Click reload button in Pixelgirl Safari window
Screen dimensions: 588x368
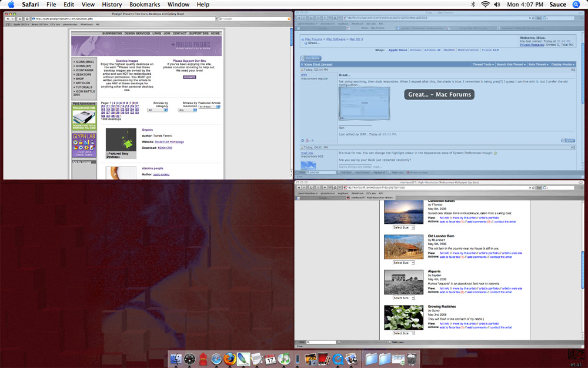click(20, 18)
